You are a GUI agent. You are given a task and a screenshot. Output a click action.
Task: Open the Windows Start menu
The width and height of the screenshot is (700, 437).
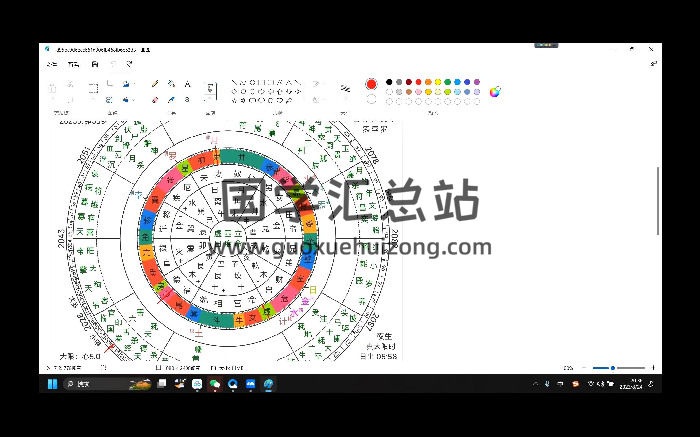52,383
